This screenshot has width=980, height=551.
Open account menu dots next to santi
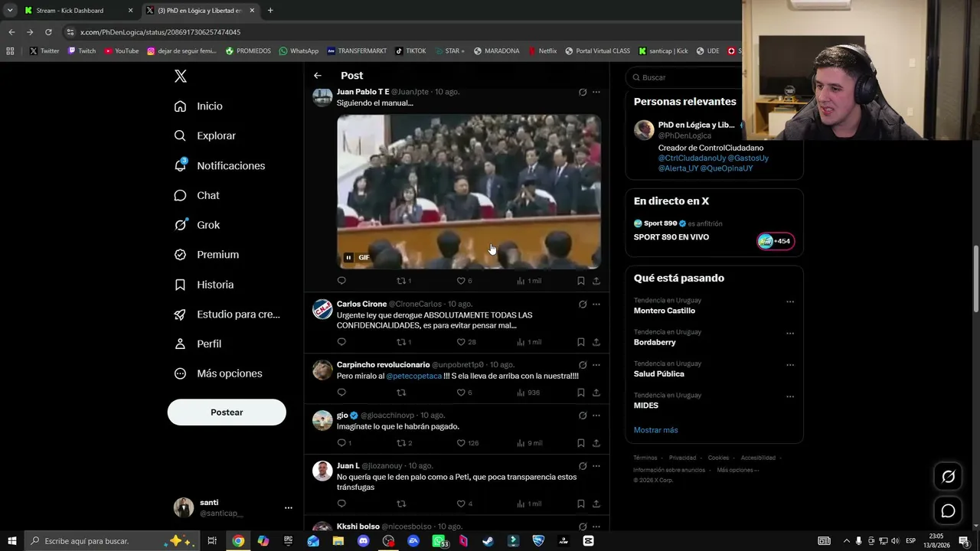point(289,507)
